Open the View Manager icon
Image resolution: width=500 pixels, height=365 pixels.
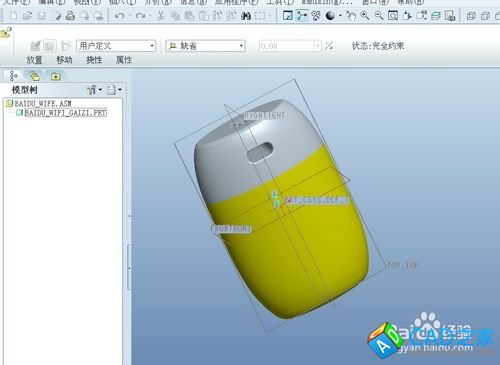(450, 16)
